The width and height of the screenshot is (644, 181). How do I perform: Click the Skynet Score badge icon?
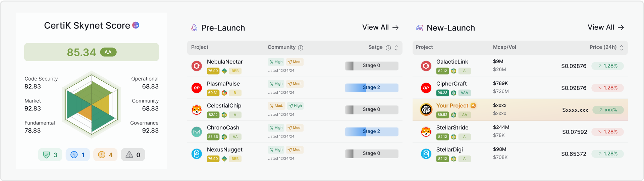coord(136,25)
